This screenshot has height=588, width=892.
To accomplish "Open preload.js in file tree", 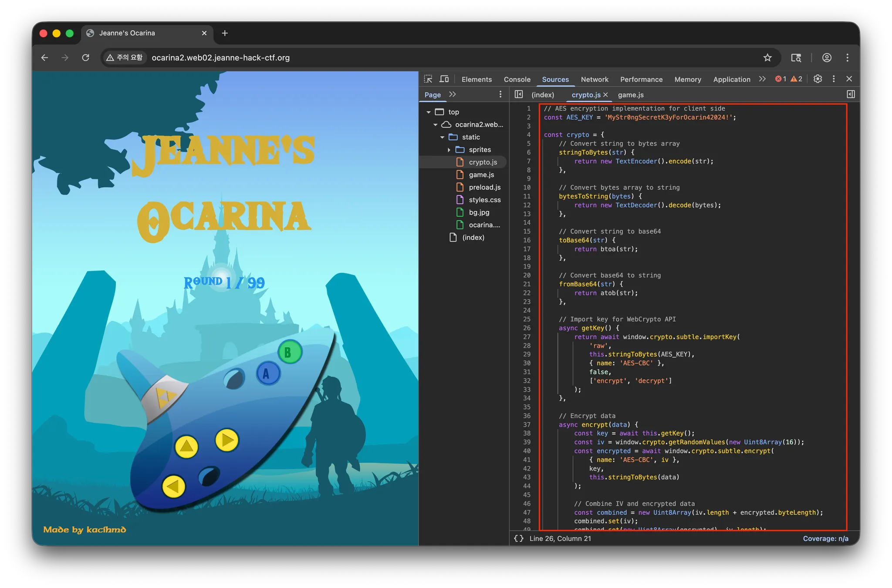I will tap(484, 187).
